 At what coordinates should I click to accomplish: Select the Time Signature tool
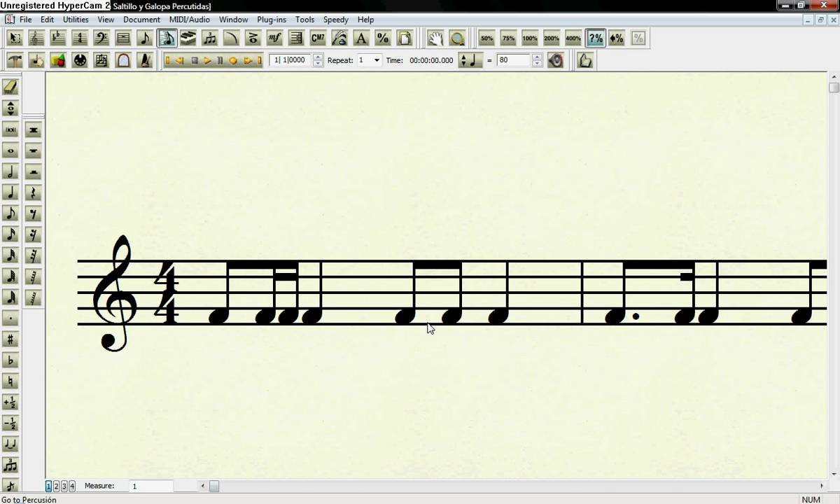pyautogui.click(x=80, y=38)
